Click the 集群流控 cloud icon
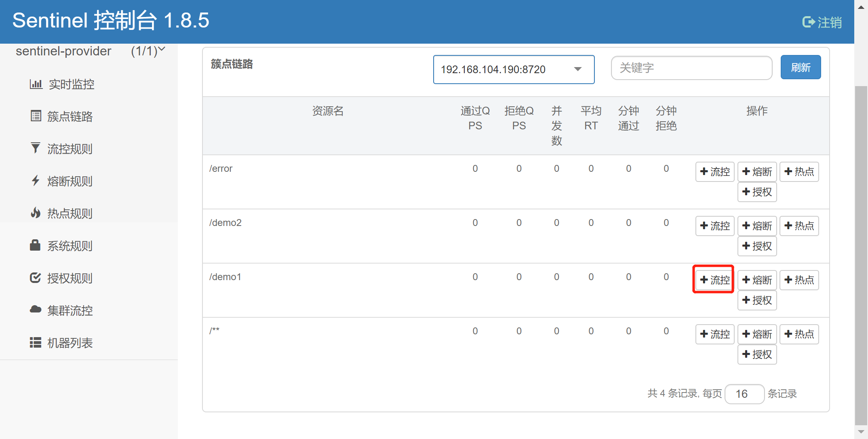 point(36,309)
